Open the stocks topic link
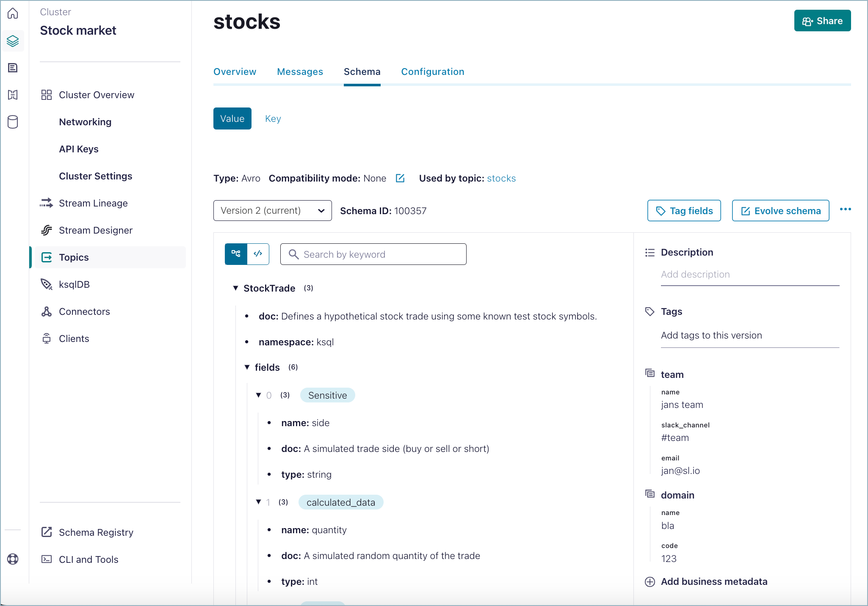The width and height of the screenshot is (868, 606). (x=501, y=178)
